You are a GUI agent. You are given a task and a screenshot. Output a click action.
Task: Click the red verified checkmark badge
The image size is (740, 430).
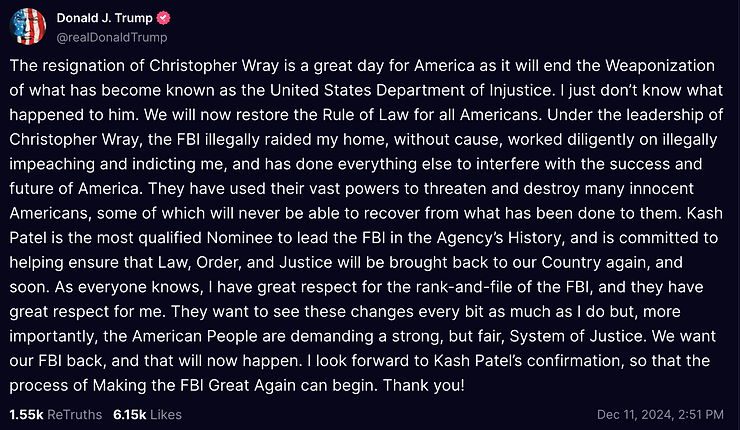163,18
